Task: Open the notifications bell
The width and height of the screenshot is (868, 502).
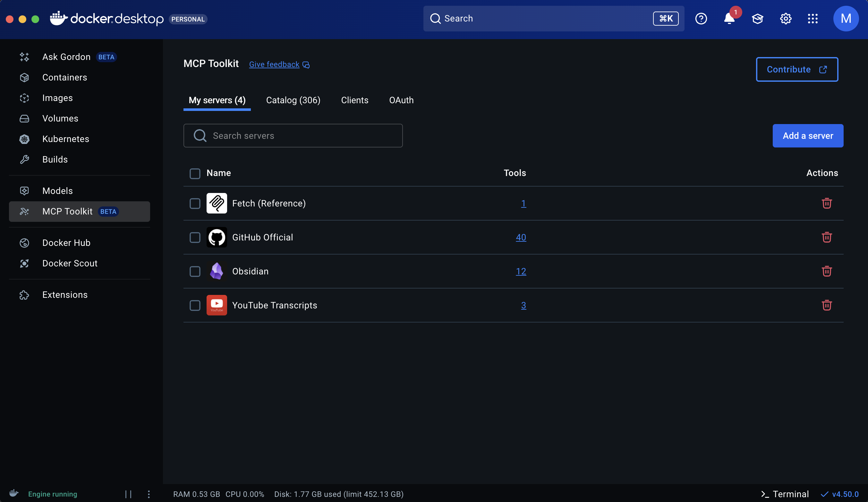Action: point(729,19)
